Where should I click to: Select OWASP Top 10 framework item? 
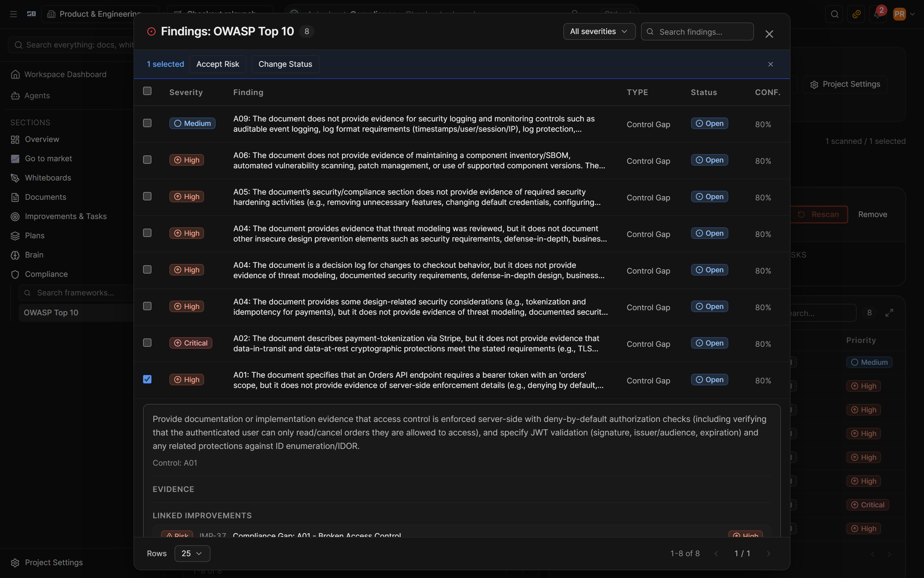[x=76, y=313]
